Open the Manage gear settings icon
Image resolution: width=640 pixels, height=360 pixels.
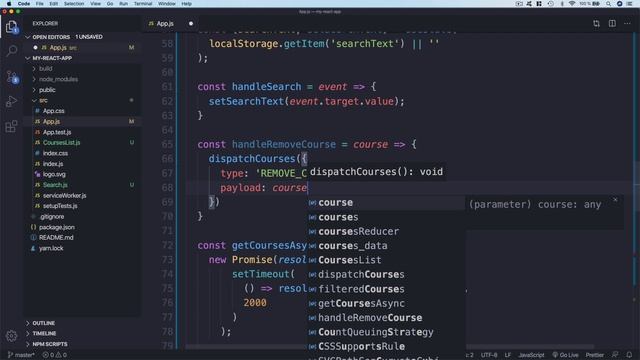coord(12,336)
